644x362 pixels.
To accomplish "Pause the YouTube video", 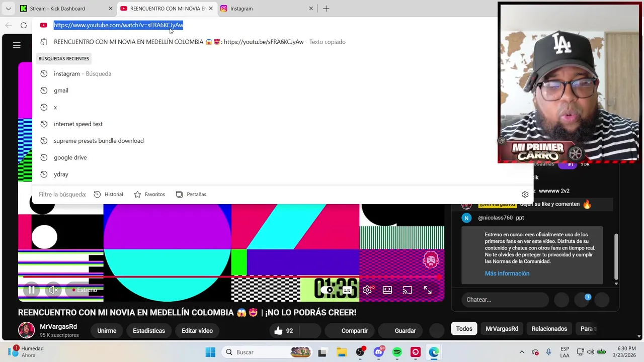I will click(31, 290).
